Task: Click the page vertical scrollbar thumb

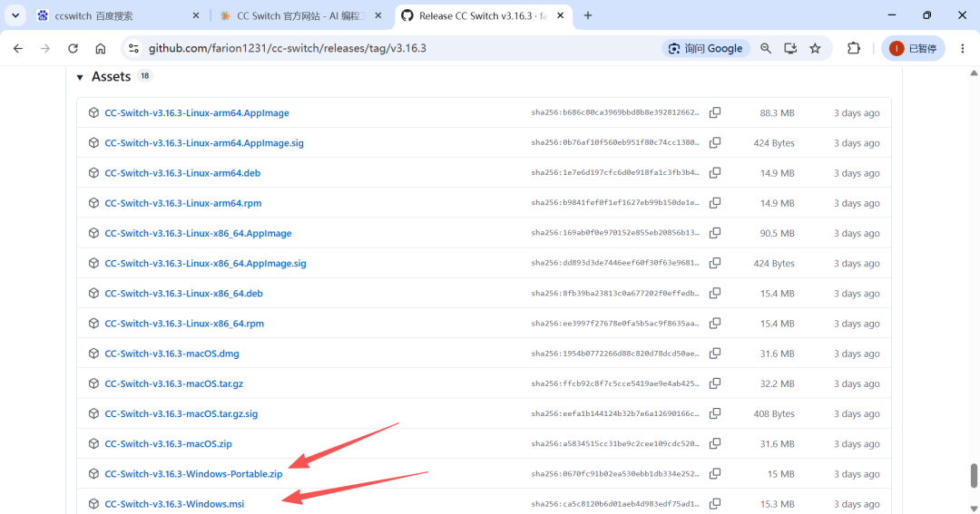Action: click(974, 475)
